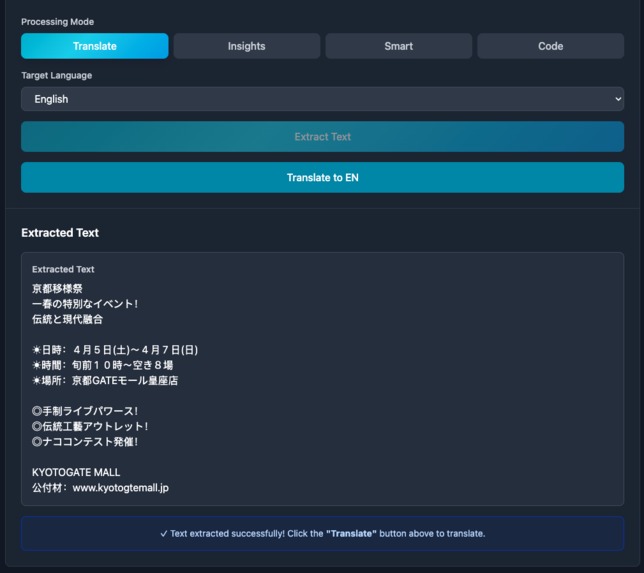The width and height of the screenshot is (644, 573).
Task: Click the small 'Extracted Text' label inside the box
Action: (63, 269)
